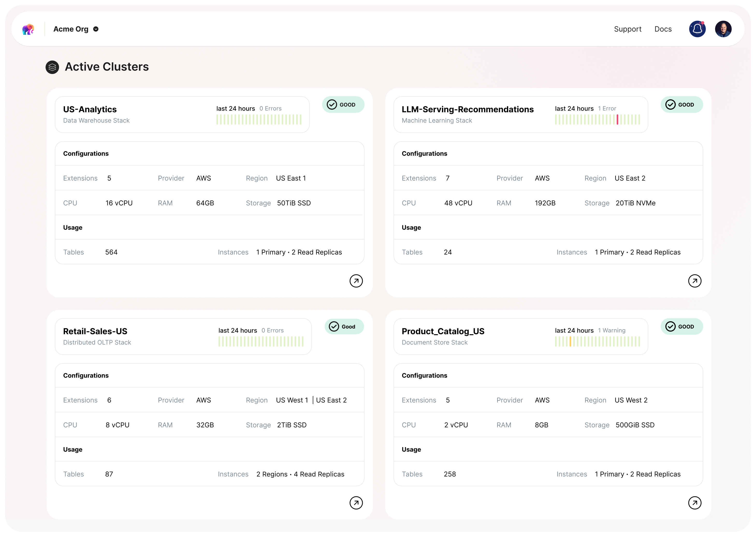Image resolution: width=756 pixels, height=537 pixels.
Task: Click 'Machine Learning Stack' subtitle
Action: click(x=437, y=120)
